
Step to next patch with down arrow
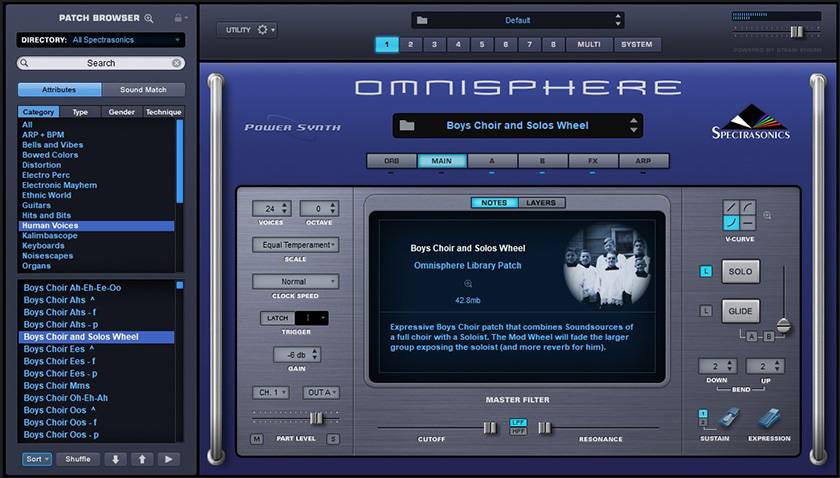pos(115,459)
